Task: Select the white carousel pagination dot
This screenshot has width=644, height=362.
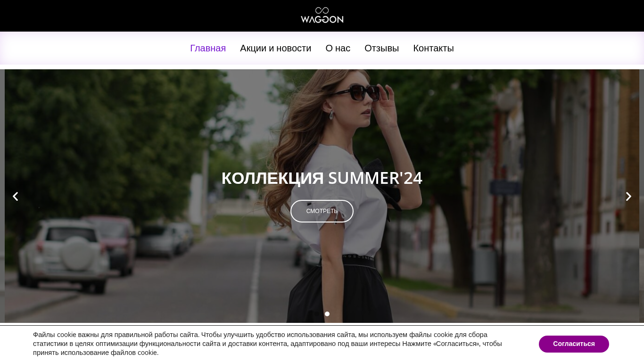Action: 327,314
